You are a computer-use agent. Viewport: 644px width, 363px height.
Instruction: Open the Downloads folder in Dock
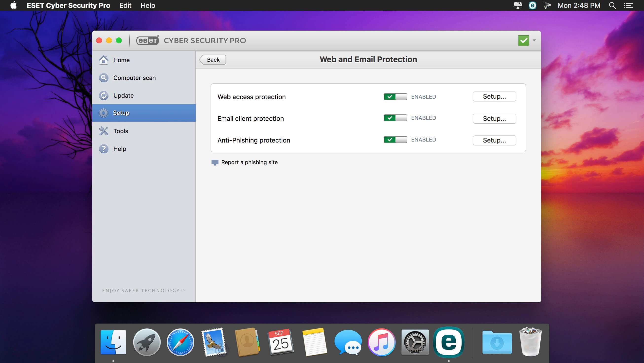[x=497, y=342]
